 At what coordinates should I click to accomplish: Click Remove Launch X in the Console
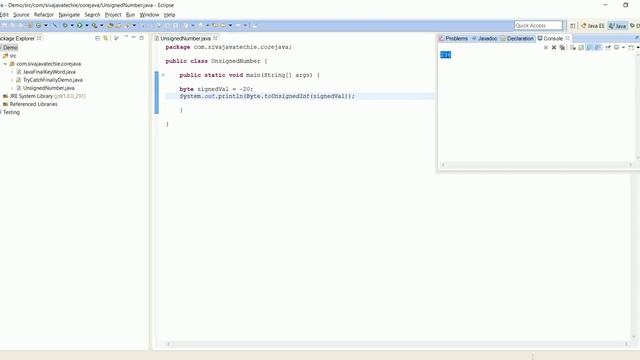(554, 48)
